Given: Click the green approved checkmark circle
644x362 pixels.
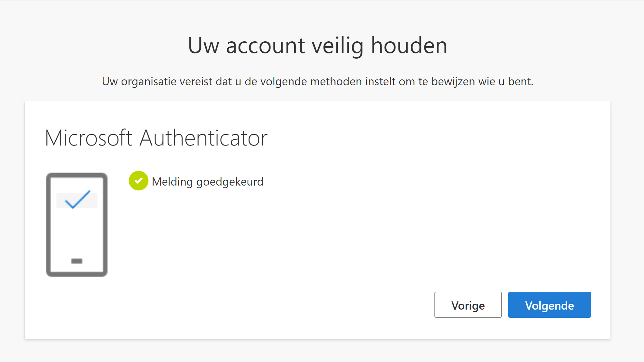Looking at the screenshot, I should (x=139, y=181).
